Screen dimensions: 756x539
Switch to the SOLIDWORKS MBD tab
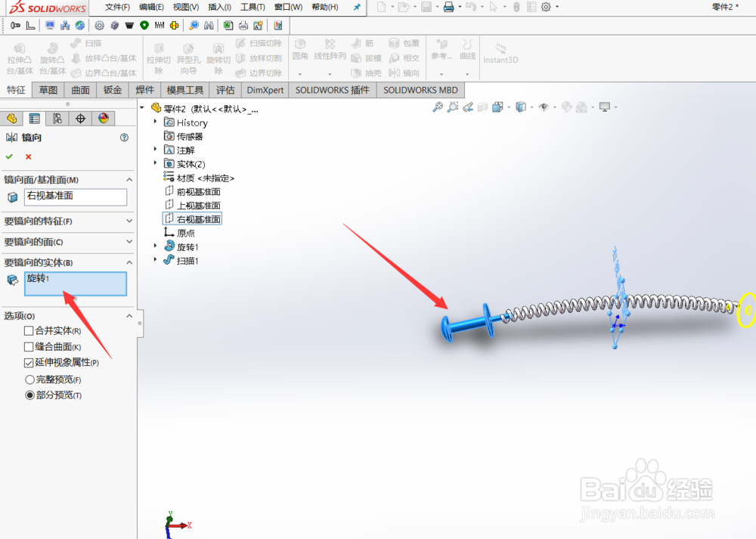[x=420, y=90]
